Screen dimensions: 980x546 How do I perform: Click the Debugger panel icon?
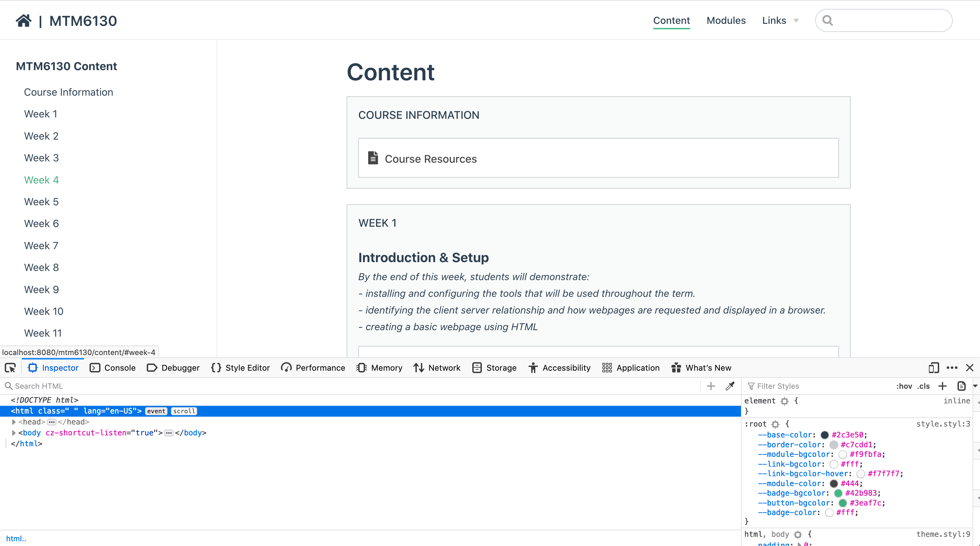(x=152, y=368)
